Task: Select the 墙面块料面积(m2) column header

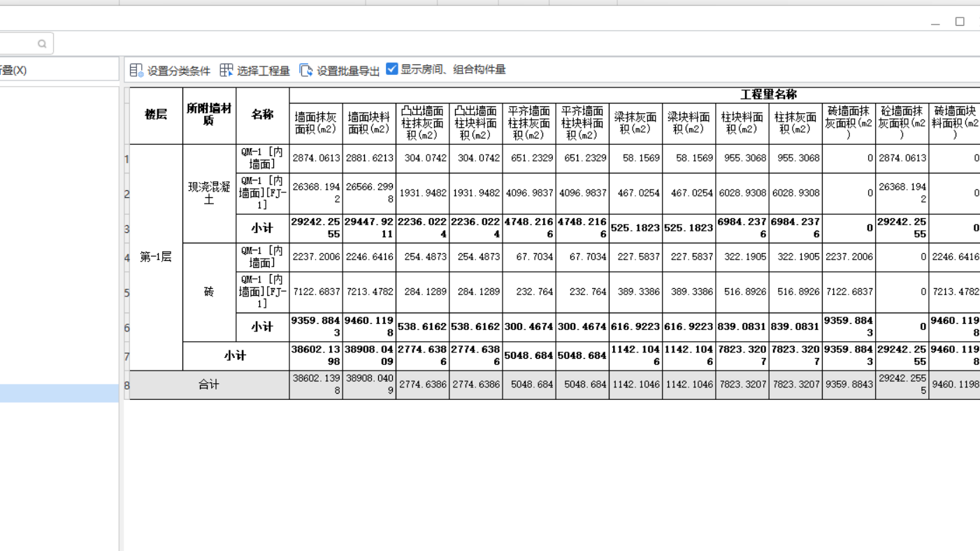Action: pos(369,123)
